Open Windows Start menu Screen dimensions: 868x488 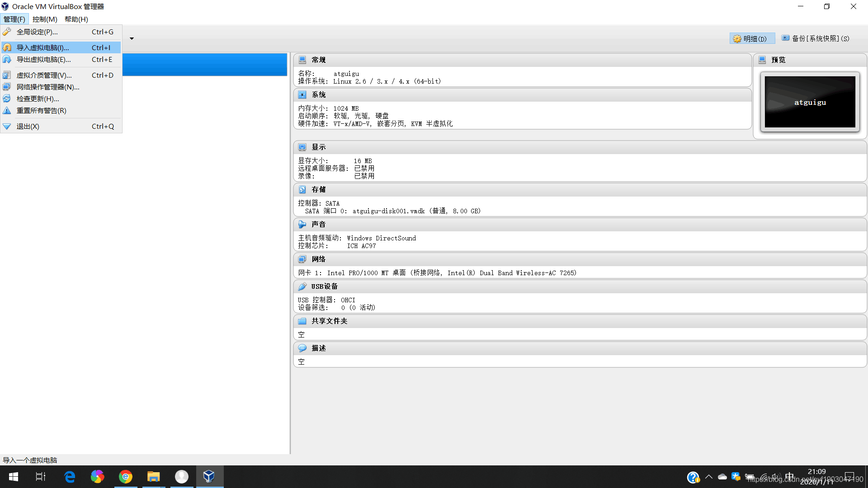[x=14, y=477]
